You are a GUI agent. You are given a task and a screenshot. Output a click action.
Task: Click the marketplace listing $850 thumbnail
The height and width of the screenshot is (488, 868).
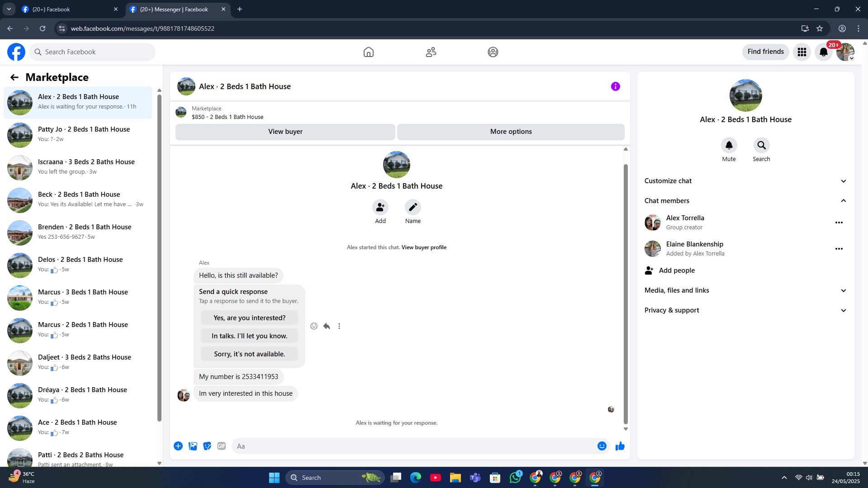tap(181, 113)
